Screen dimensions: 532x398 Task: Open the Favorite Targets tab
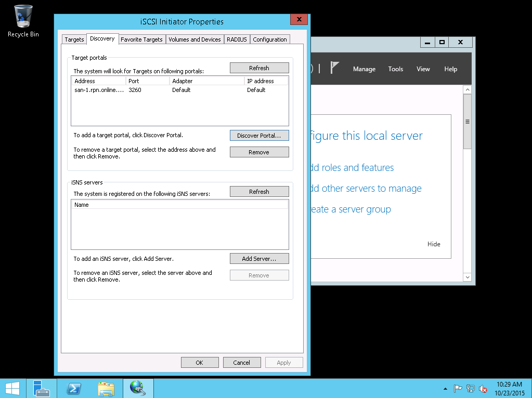142,39
